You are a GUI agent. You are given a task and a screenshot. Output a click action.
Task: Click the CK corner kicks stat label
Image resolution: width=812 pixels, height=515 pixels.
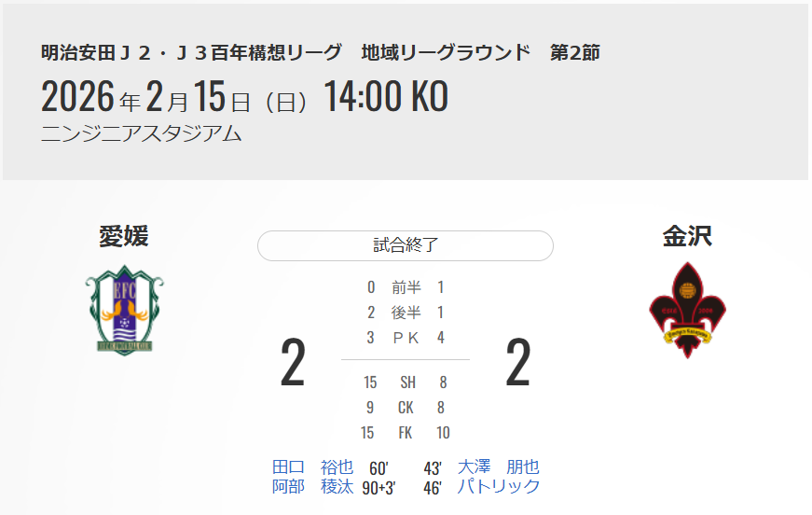(406, 407)
